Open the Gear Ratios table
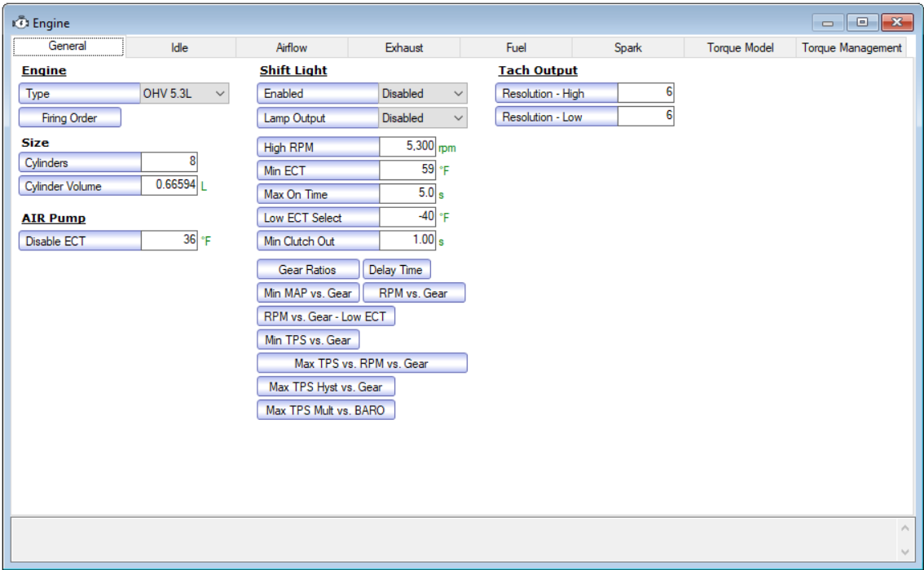Screen dimensions: 924x570 [x=307, y=270]
